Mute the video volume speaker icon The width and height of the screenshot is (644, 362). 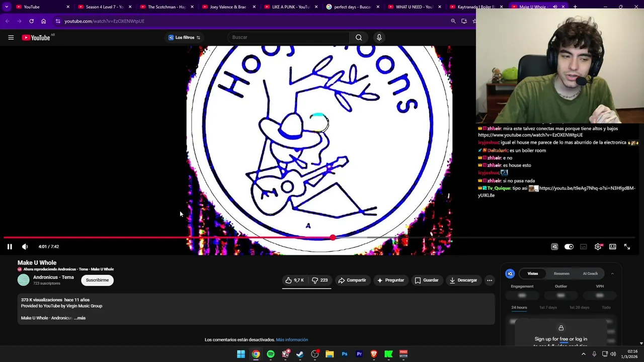point(25,246)
